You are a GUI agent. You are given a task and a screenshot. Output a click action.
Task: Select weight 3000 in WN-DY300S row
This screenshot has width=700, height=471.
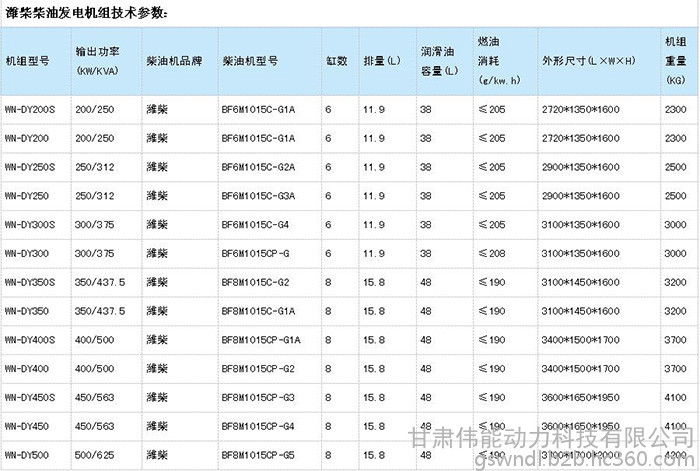click(675, 225)
